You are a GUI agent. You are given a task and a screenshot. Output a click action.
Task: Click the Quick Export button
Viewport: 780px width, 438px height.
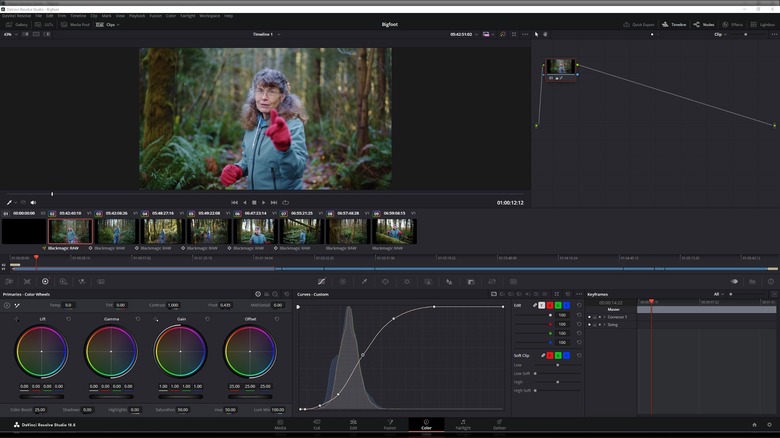tap(640, 24)
